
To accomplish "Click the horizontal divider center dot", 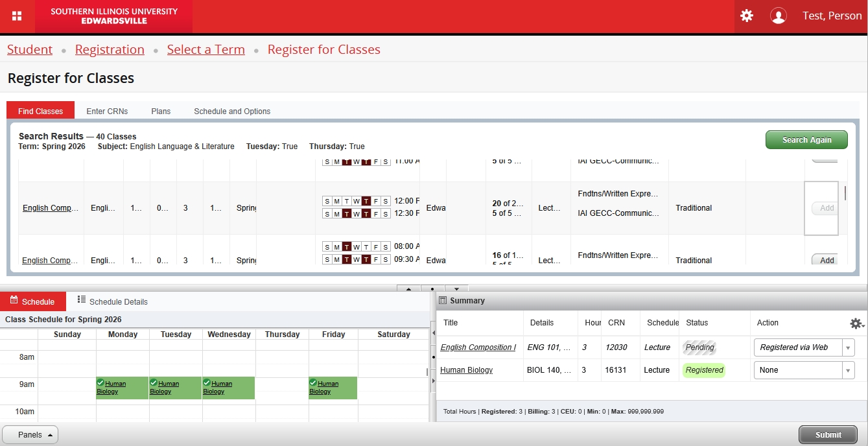I will pyautogui.click(x=432, y=288).
